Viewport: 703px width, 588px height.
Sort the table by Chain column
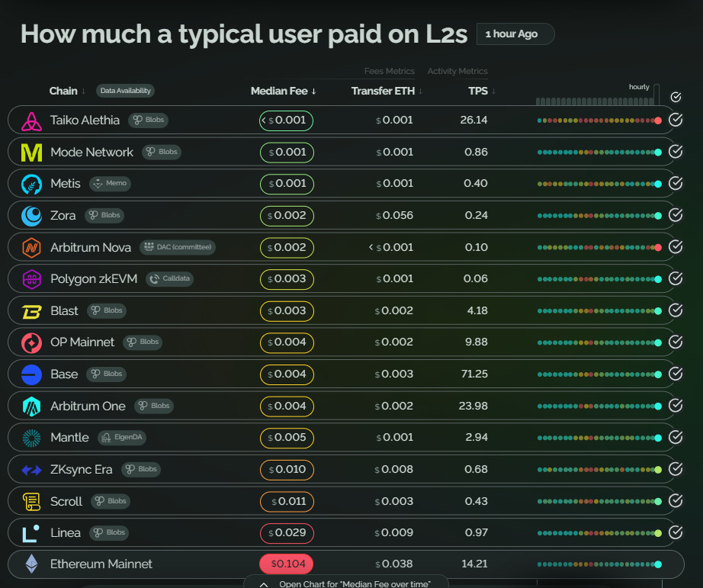(x=67, y=91)
